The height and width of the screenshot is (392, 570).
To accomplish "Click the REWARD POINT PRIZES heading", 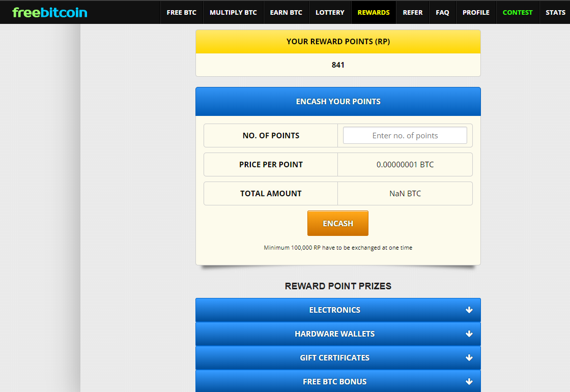I will click(338, 286).
